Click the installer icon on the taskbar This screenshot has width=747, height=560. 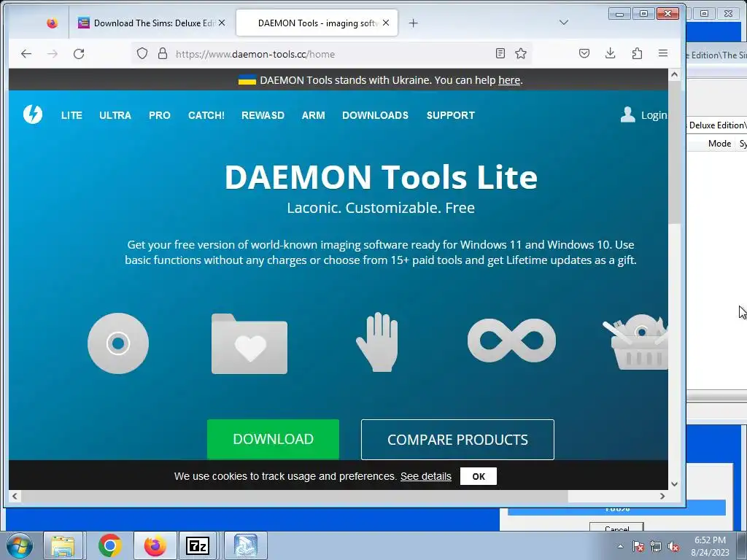(x=246, y=545)
